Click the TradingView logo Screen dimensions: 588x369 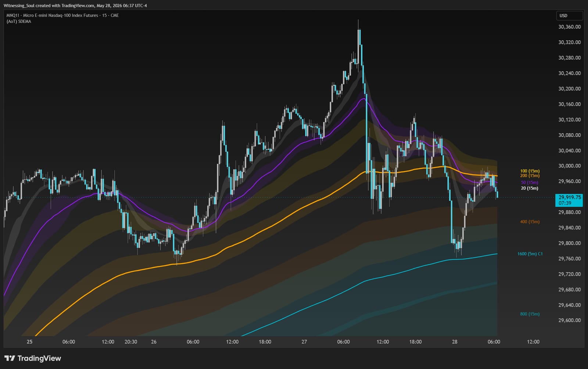tap(33, 358)
